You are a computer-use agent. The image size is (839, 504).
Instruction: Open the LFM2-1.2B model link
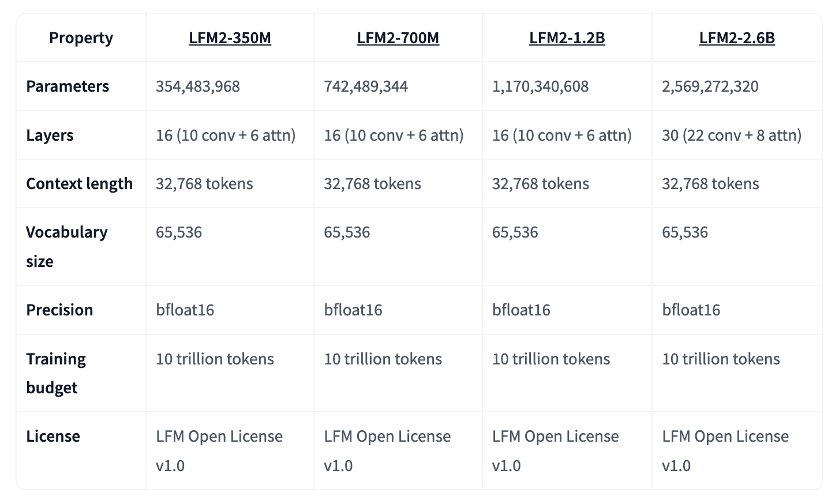(x=567, y=38)
